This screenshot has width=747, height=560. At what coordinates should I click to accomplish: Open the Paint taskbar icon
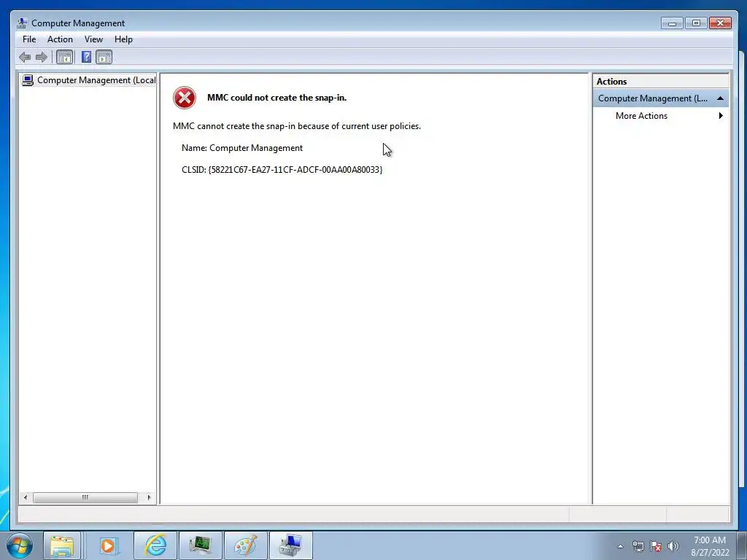pyautogui.click(x=246, y=545)
